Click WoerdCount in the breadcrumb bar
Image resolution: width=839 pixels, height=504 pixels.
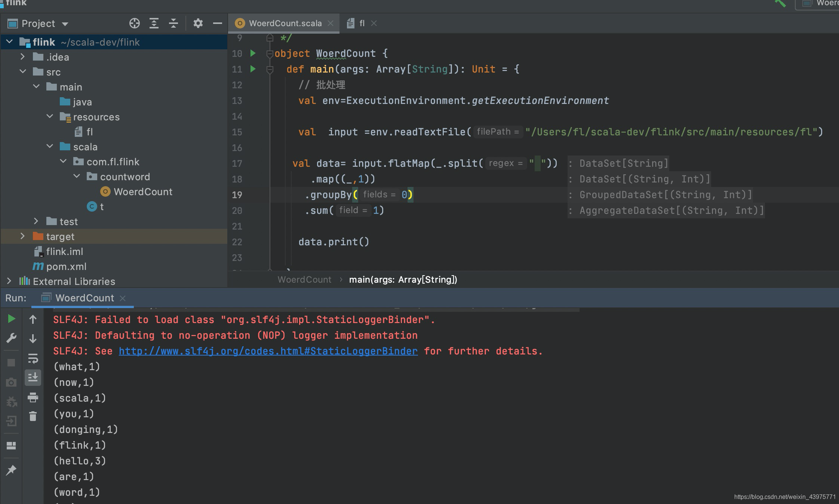coord(304,280)
